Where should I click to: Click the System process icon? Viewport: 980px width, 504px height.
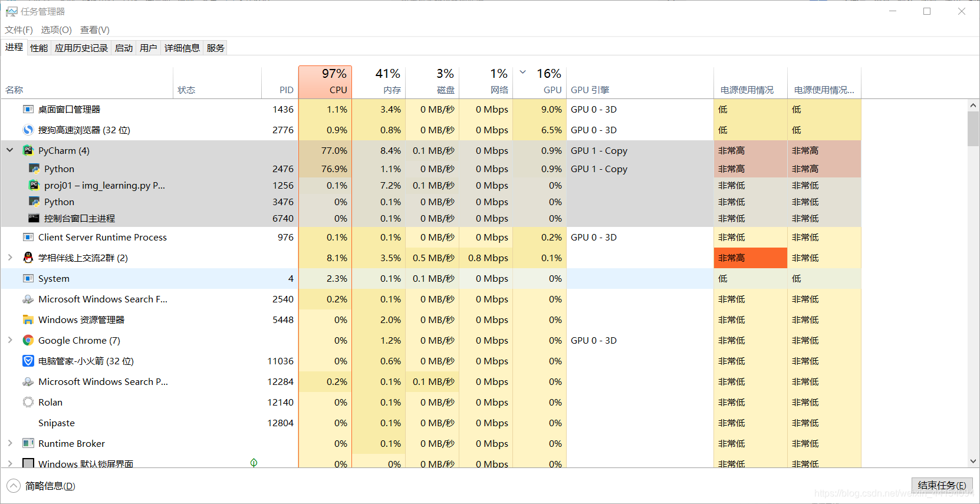(x=28, y=278)
